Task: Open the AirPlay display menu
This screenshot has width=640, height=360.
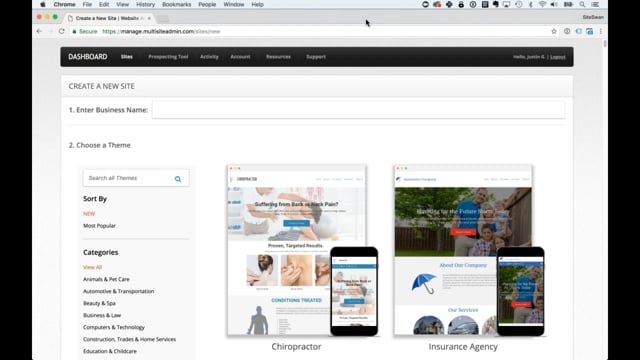Action: (507, 4)
